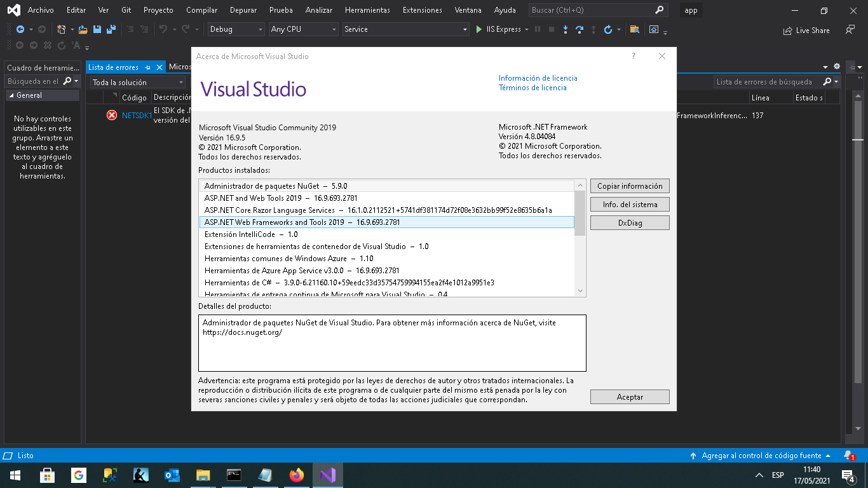This screenshot has width=868, height=488.
Task: Open Firefox from the taskbar
Action: 296,475
